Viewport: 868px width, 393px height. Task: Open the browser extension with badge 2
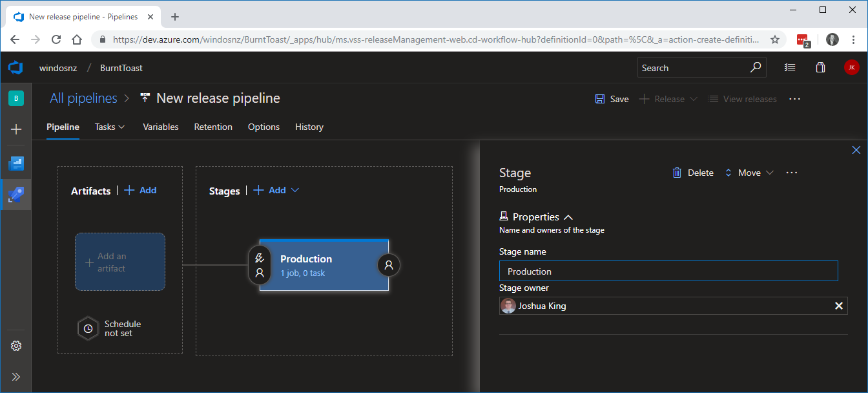tap(803, 40)
